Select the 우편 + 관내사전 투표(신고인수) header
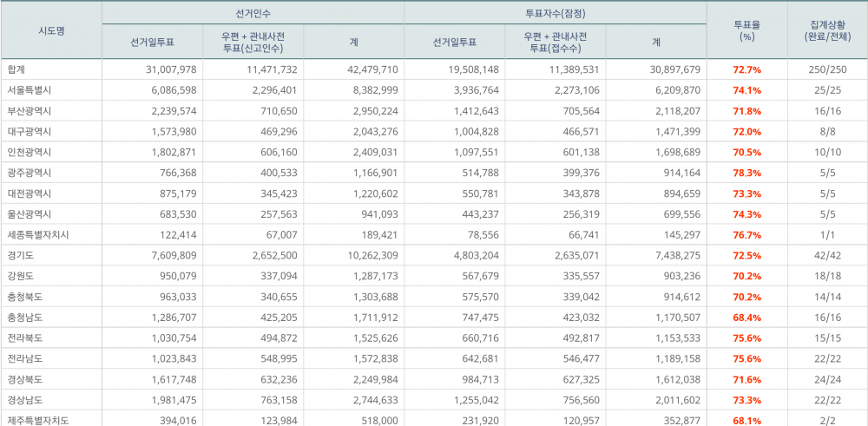Screen dimensions: 868x426 (253, 42)
